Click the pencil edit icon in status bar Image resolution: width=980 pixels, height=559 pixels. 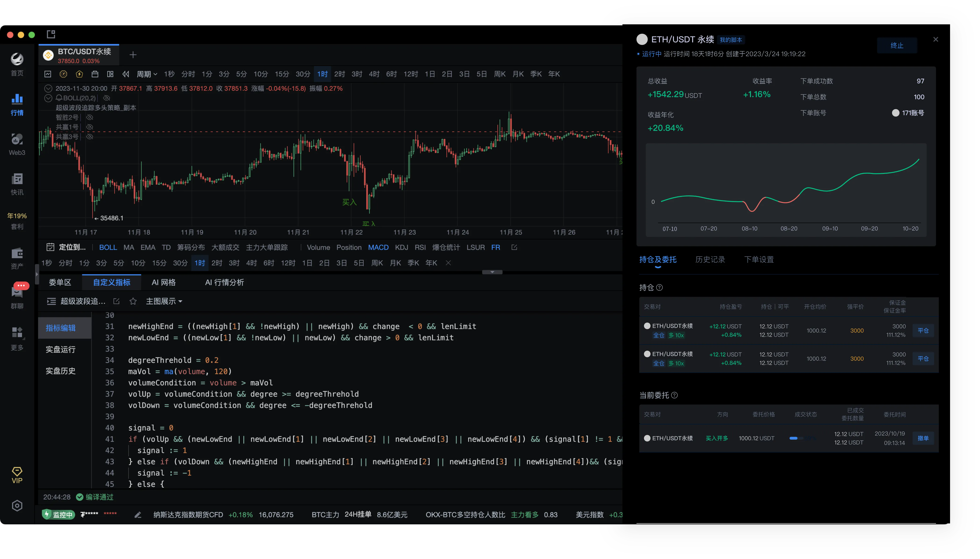pyautogui.click(x=138, y=515)
